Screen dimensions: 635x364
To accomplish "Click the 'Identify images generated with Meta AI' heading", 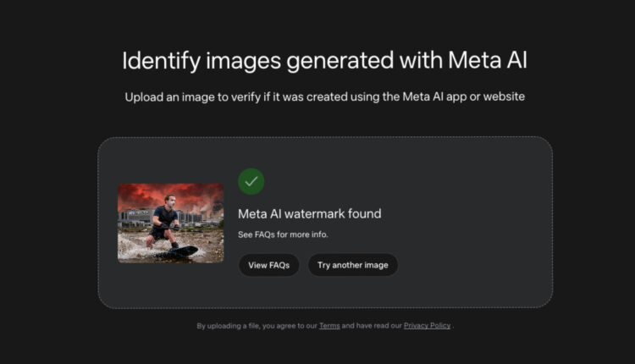I will click(x=325, y=61).
